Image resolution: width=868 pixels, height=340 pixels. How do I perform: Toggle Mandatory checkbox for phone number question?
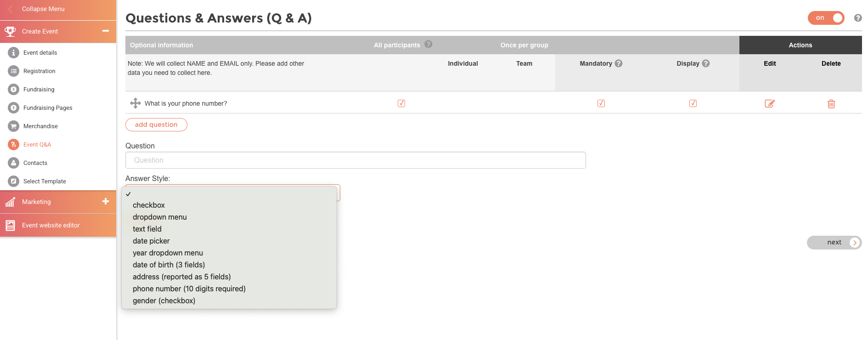(x=601, y=103)
